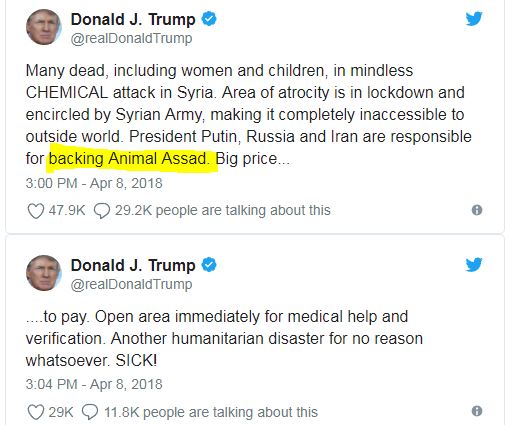Click verified badge on first tweet's name

click(x=209, y=19)
